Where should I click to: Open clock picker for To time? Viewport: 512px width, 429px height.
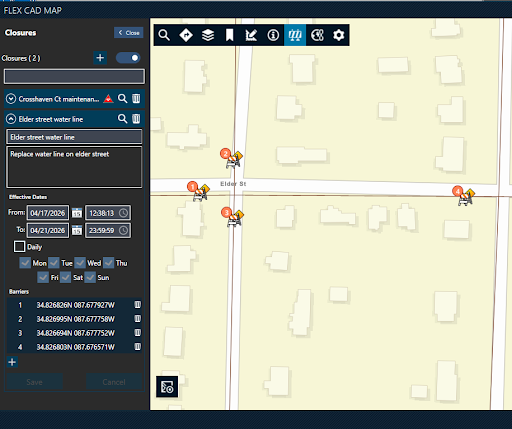[x=123, y=230]
